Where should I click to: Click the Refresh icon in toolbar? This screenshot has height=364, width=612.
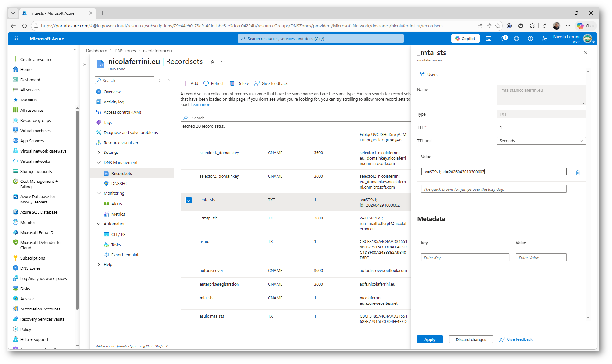pyautogui.click(x=206, y=83)
